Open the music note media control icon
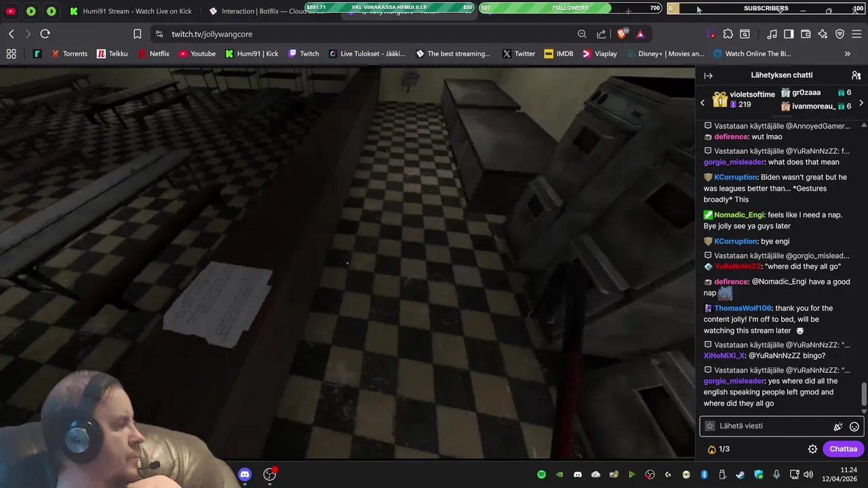Screen dimensions: 868x488 point(772,34)
